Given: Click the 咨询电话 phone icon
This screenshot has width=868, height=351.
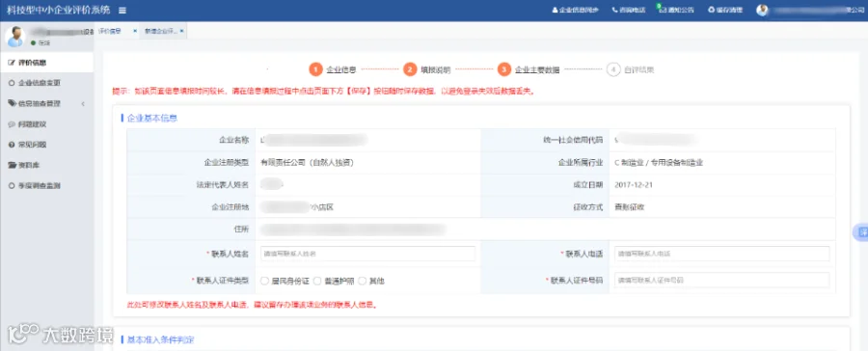Looking at the screenshot, I should click(614, 10).
